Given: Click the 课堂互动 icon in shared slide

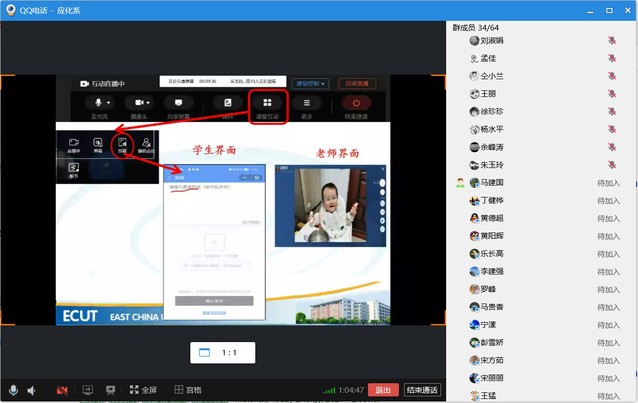Looking at the screenshot, I should tap(267, 104).
